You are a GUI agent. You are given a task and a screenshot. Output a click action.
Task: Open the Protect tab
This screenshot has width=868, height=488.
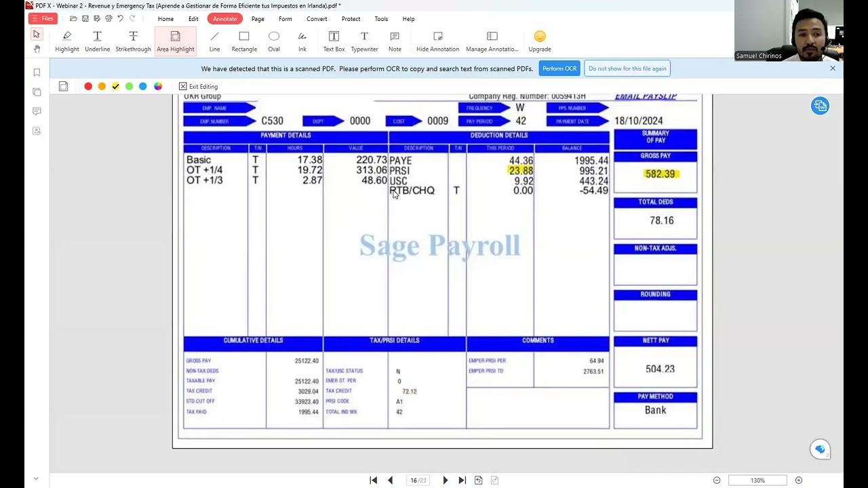[x=351, y=19]
